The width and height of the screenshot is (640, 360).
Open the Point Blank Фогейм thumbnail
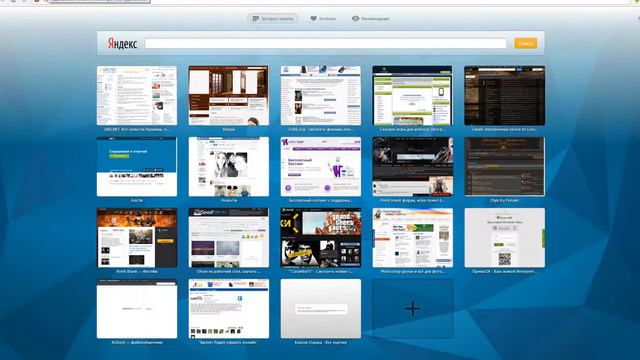137,238
